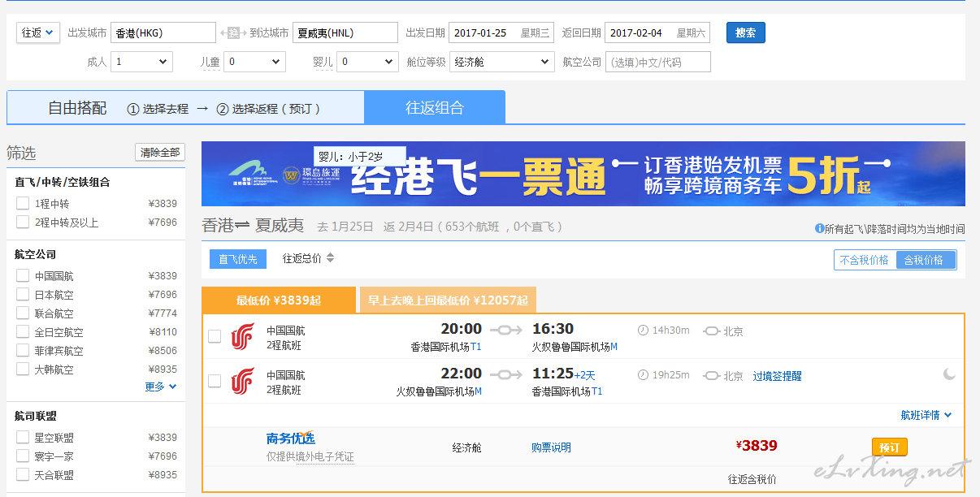Open the 婴儿 count dropdown
Image resolution: width=980 pixels, height=497 pixels.
tap(367, 62)
